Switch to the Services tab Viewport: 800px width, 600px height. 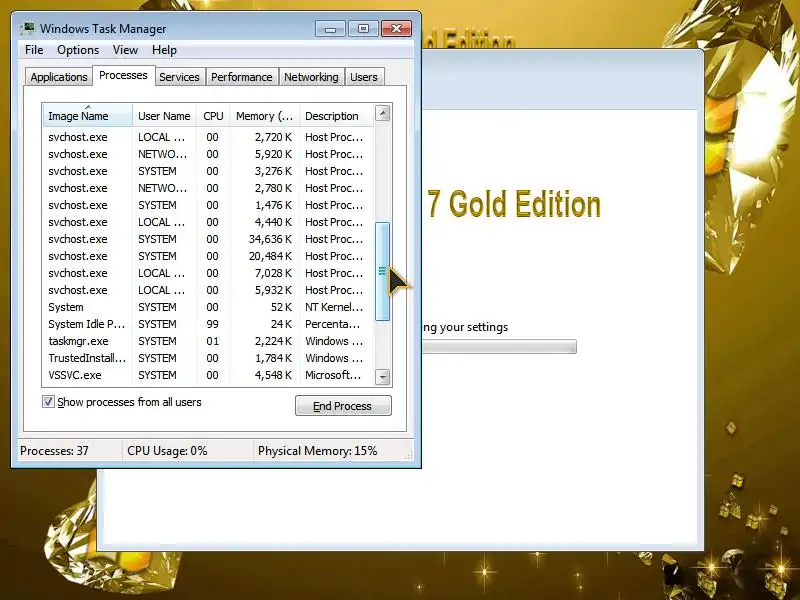point(179,77)
